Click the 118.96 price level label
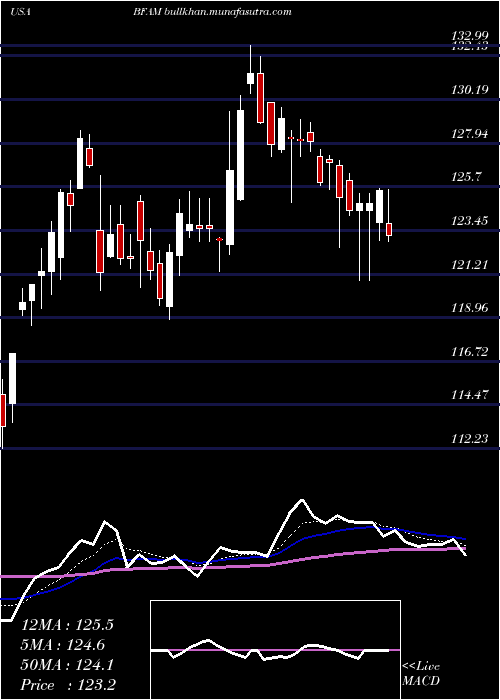Image resolution: width=500 pixels, height=700 pixels. [470, 308]
